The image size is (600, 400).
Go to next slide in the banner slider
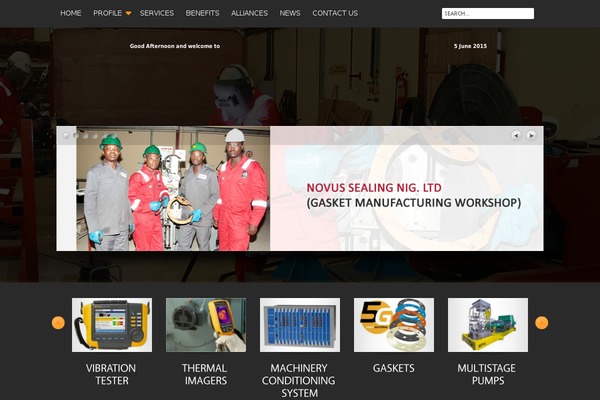pyautogui.click(x=531, y=136)
